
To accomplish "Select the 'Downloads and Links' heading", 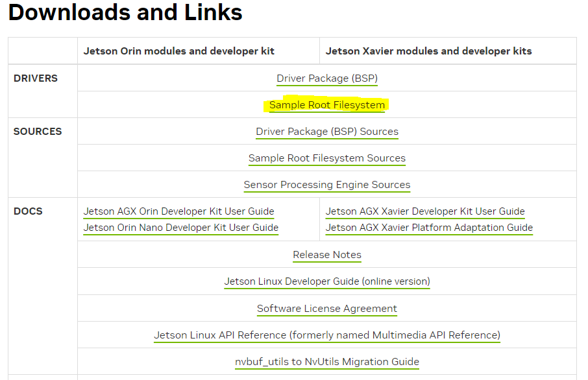I will tap(125, 12).
